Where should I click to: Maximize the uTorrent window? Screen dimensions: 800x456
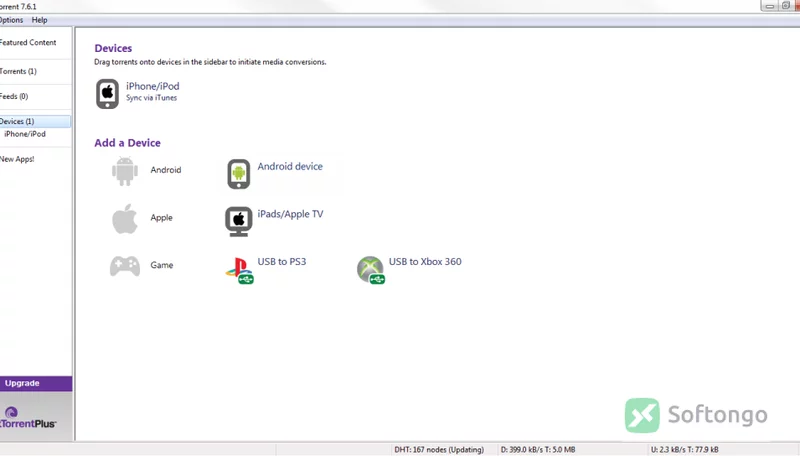(786, 6)
